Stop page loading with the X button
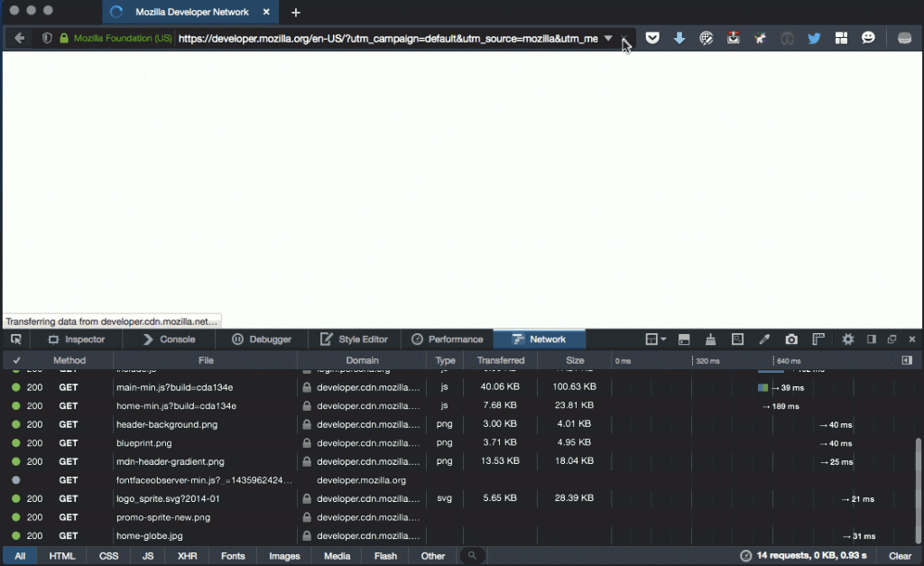 tap(624, 38)
